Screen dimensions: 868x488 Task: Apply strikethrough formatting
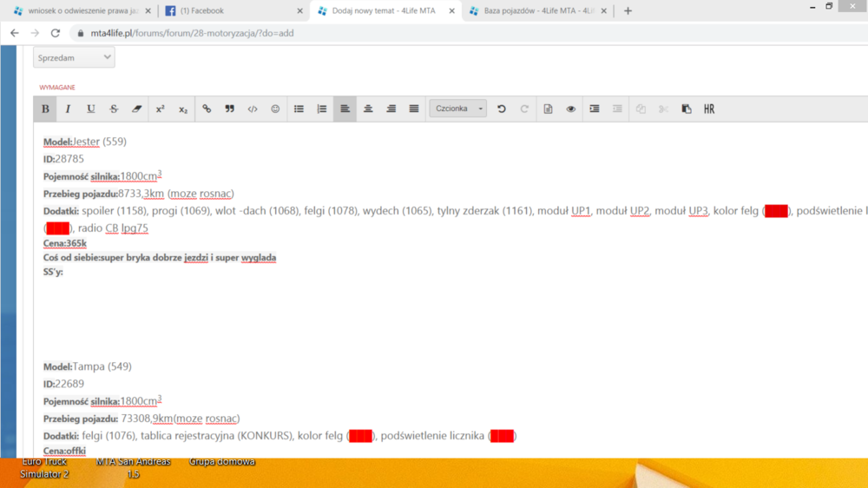click(x=114, y=109)
